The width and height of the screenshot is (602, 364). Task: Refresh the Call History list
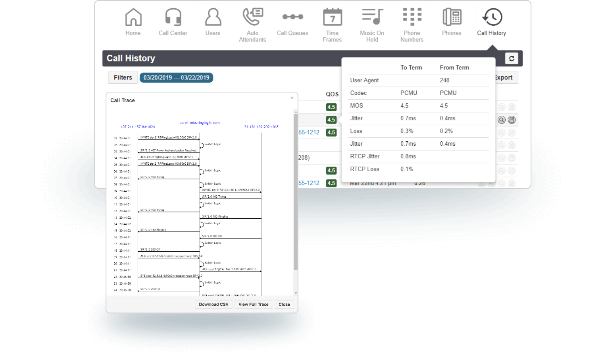click(512, 58)
